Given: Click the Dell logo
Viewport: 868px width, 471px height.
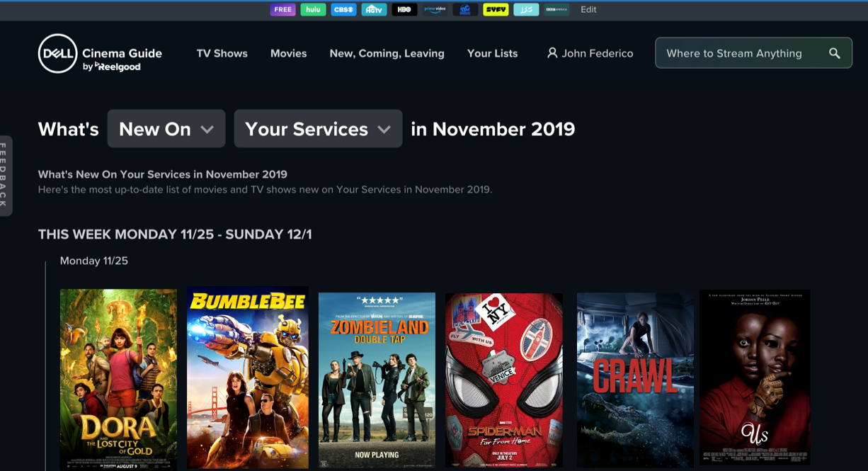Looking at the screenshot, I should tap(57, 53).
